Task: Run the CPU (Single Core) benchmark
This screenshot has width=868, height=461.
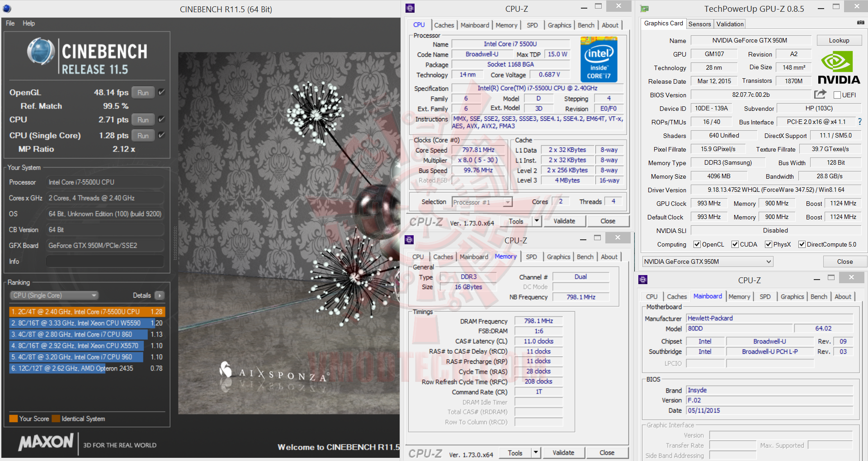Action: pos(143,135)
